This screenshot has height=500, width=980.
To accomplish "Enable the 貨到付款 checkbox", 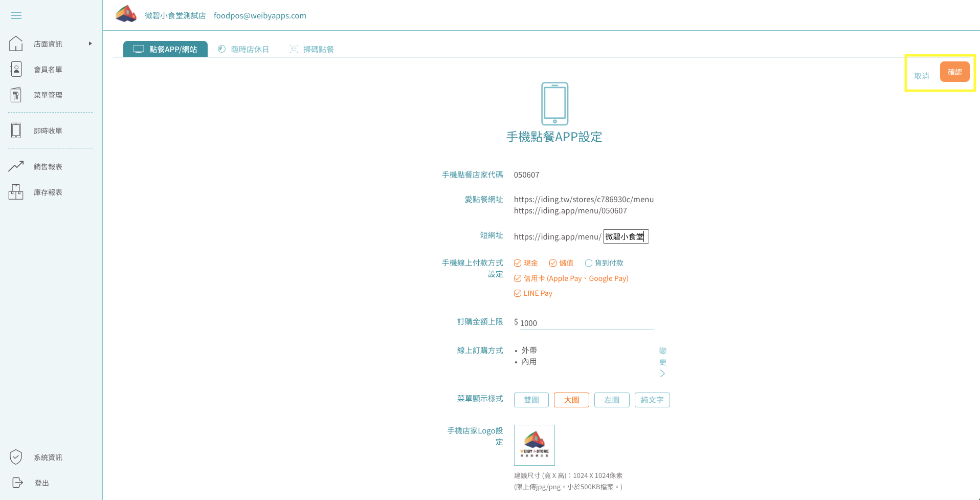I will [589, 263].
